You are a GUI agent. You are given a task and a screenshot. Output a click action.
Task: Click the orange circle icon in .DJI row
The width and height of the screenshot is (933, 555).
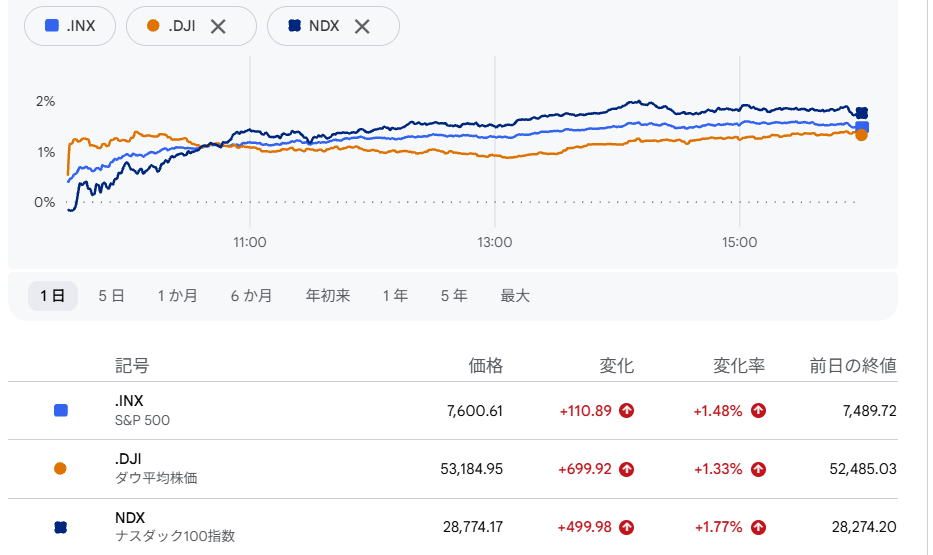pyautogui.click(x=60, y=469)
